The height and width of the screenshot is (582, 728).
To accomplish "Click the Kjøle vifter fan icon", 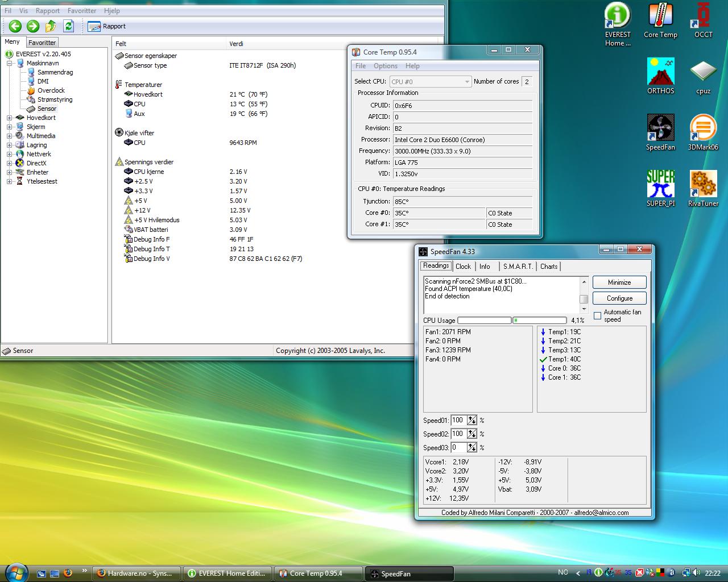I will click(x=119, y=132).
